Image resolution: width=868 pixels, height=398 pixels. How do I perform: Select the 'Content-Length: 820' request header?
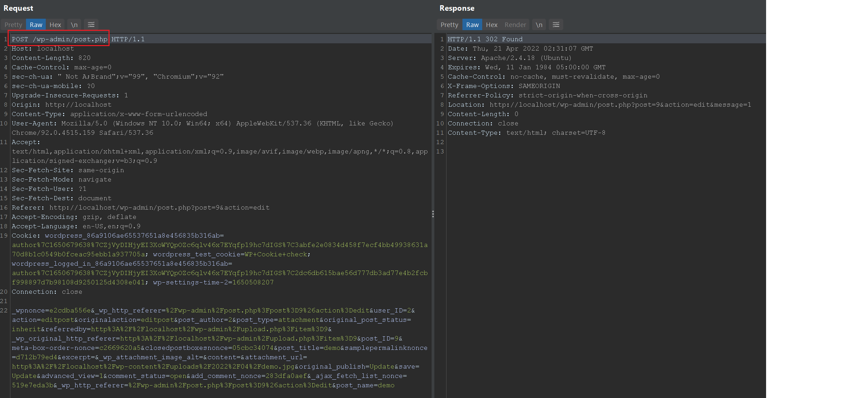click(x=51, y=58)
